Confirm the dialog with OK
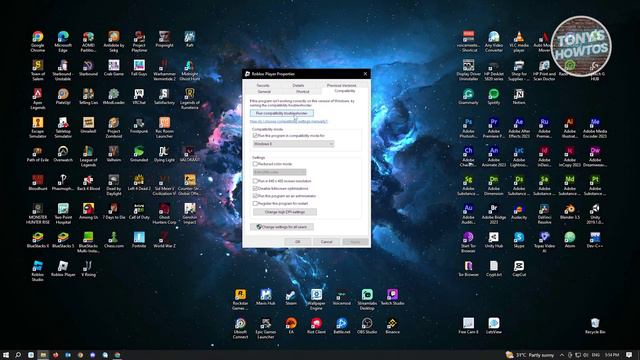640x360 pixels. coord(297,242)
